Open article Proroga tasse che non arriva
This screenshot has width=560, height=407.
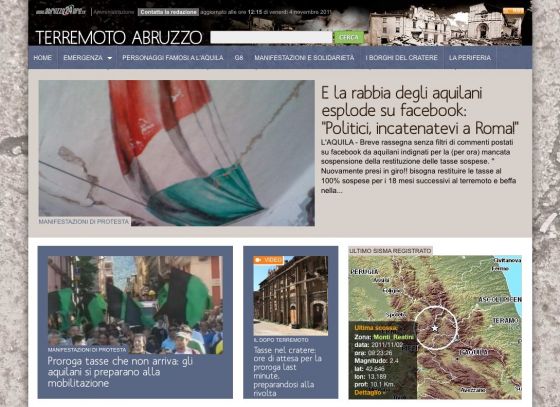tap(120, 372)
